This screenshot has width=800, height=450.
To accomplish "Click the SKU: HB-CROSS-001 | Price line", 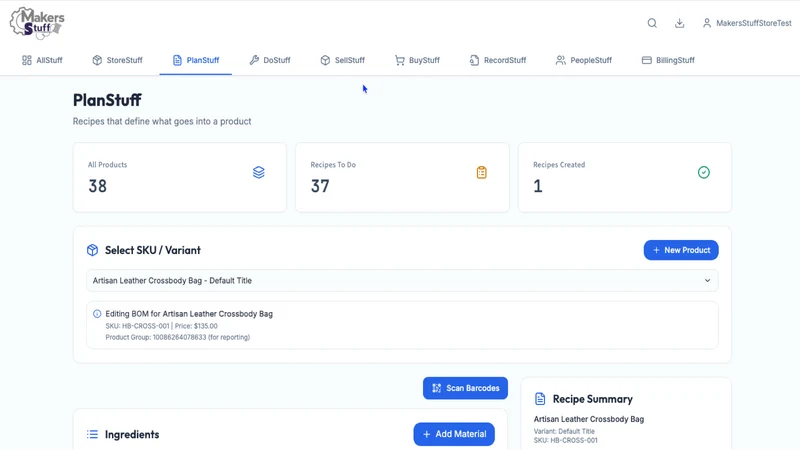I will coord(161,326).
